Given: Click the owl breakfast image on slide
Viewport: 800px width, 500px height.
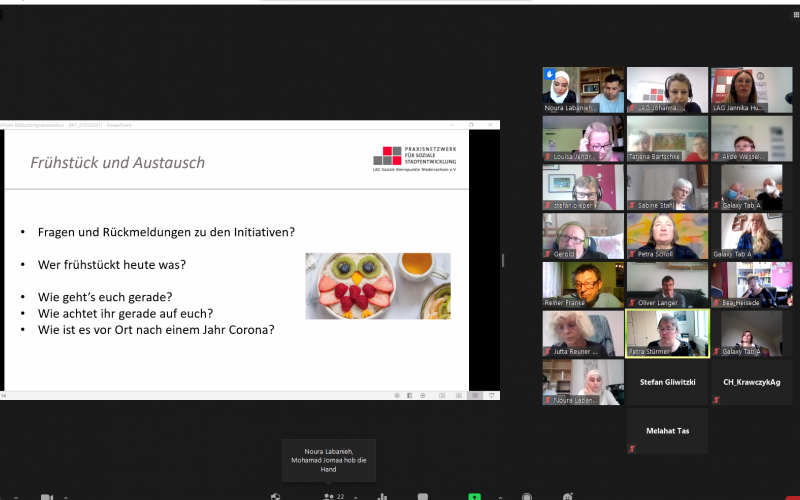Looking at the screenshot, I should 377,286.
